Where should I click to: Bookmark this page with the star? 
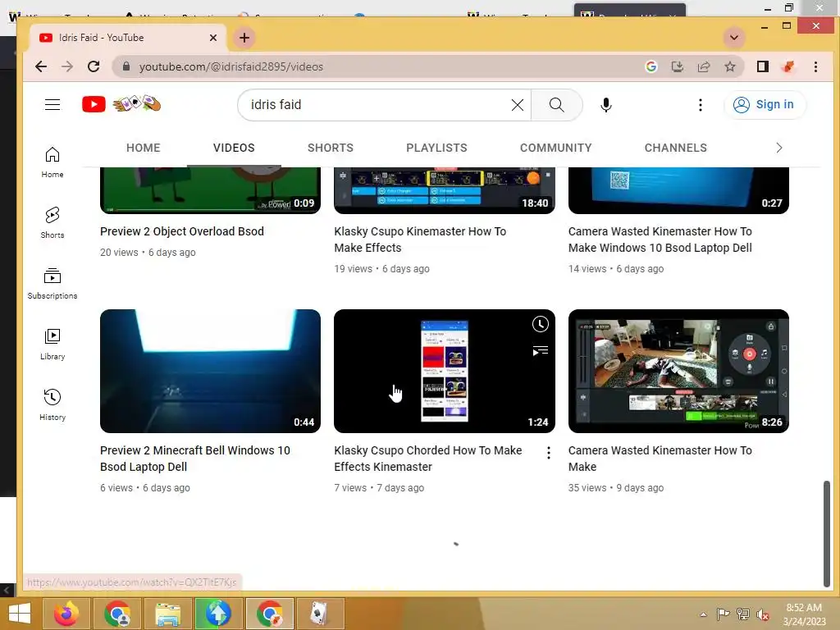pos(729,66)
